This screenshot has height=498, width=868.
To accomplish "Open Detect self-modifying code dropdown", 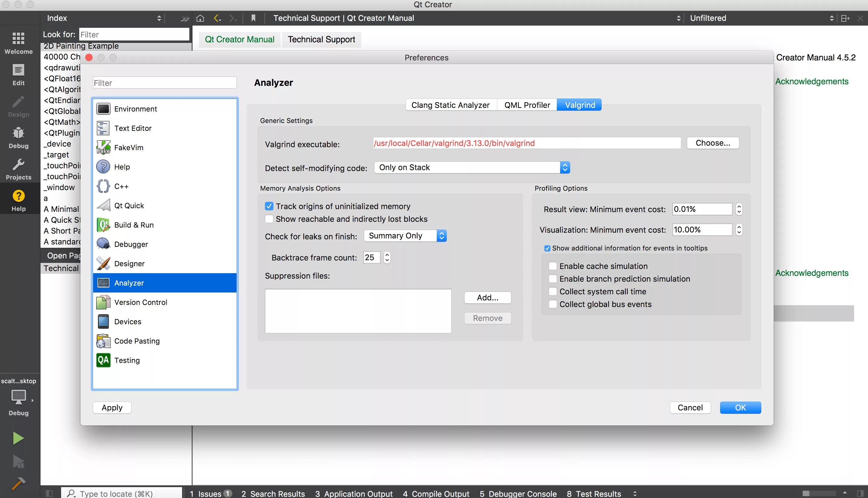I will pos(472,168).
